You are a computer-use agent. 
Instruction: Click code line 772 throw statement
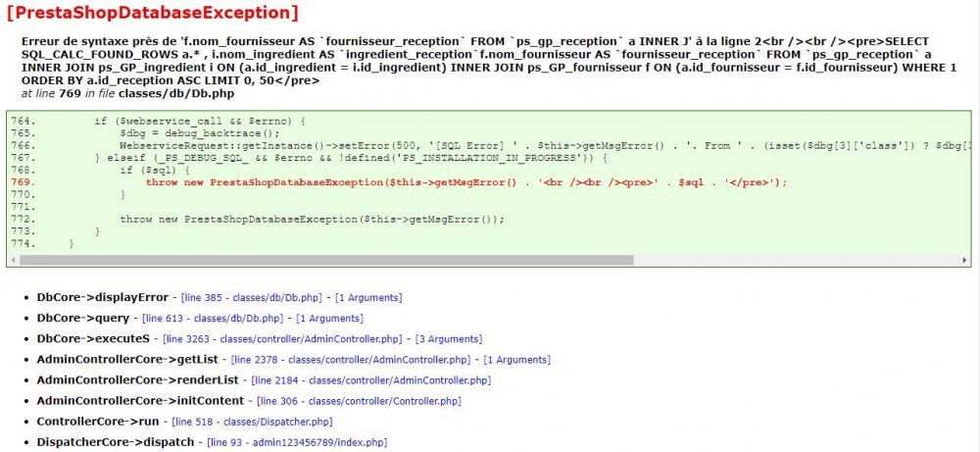click(x=312, y=219)
